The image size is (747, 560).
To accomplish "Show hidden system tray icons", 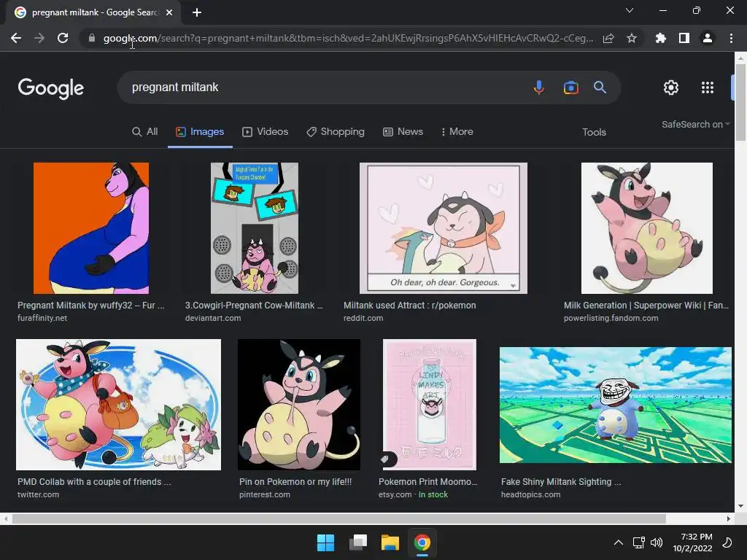I will 619,542.
